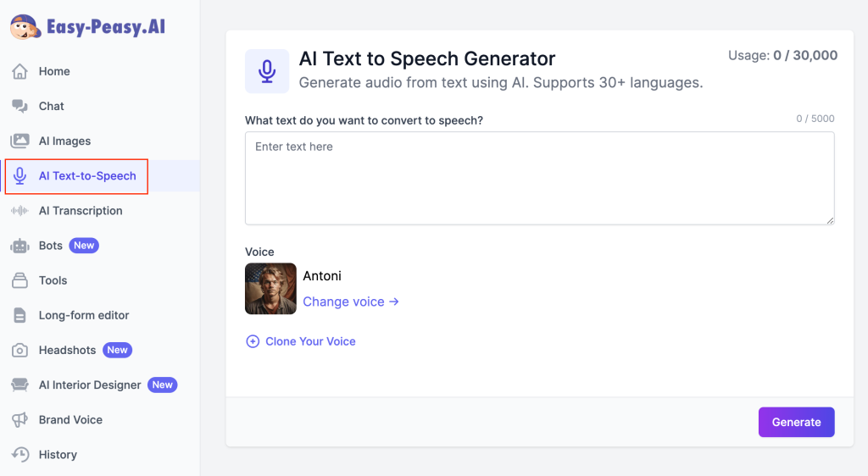Click the Change voice link
This screenshot has width=868, height=476.
pyautogui.click(x=351, y=302)
